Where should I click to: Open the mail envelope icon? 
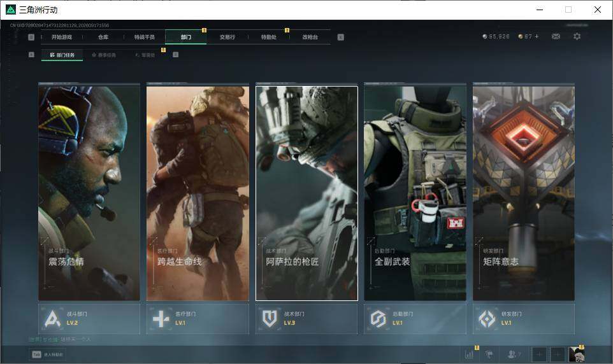[556, 36]
